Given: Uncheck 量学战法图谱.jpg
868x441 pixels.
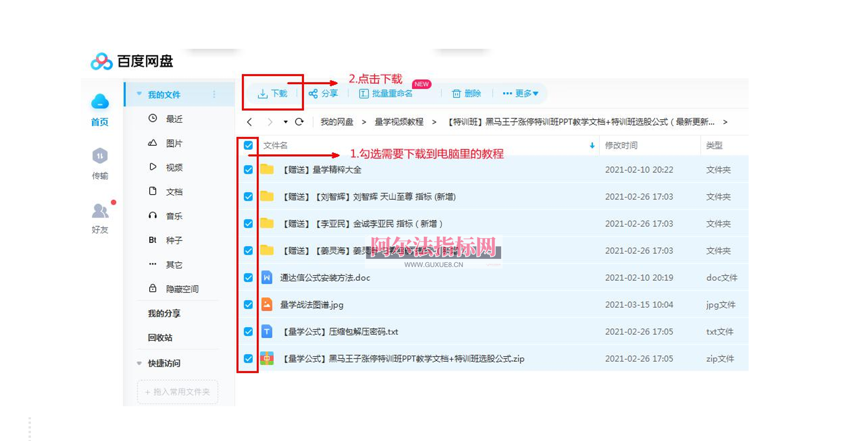Looking at the screenshot, I should pos(248,305).
